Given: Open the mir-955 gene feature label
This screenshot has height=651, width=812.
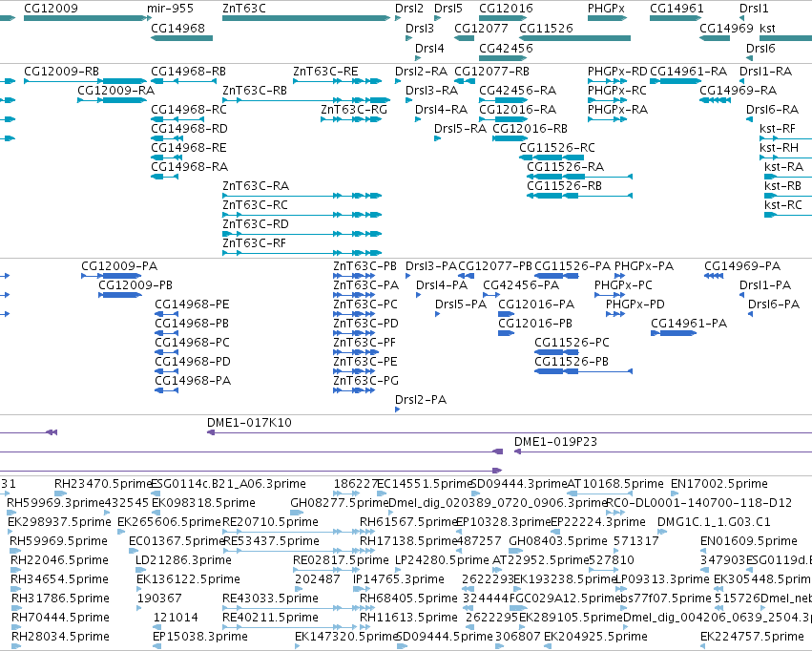Looking at the screenshot, I should coord(170,9).
